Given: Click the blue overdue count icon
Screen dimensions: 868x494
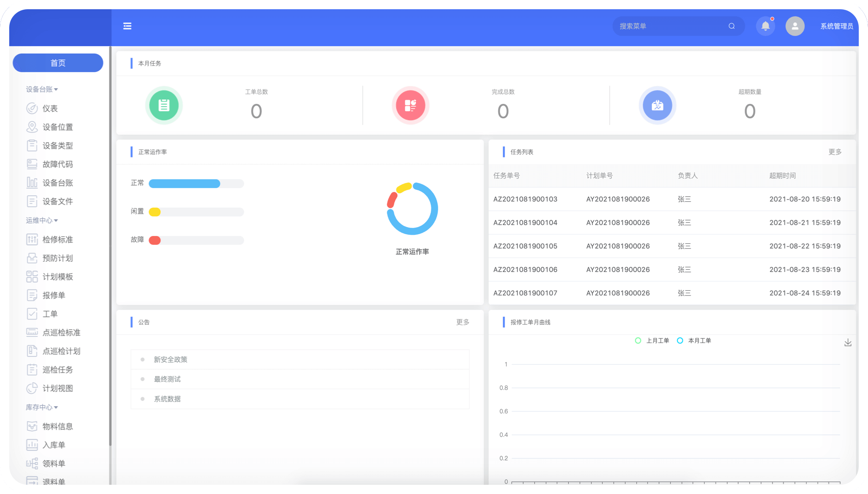Looking at the screenshot, I should click(657, 106).
